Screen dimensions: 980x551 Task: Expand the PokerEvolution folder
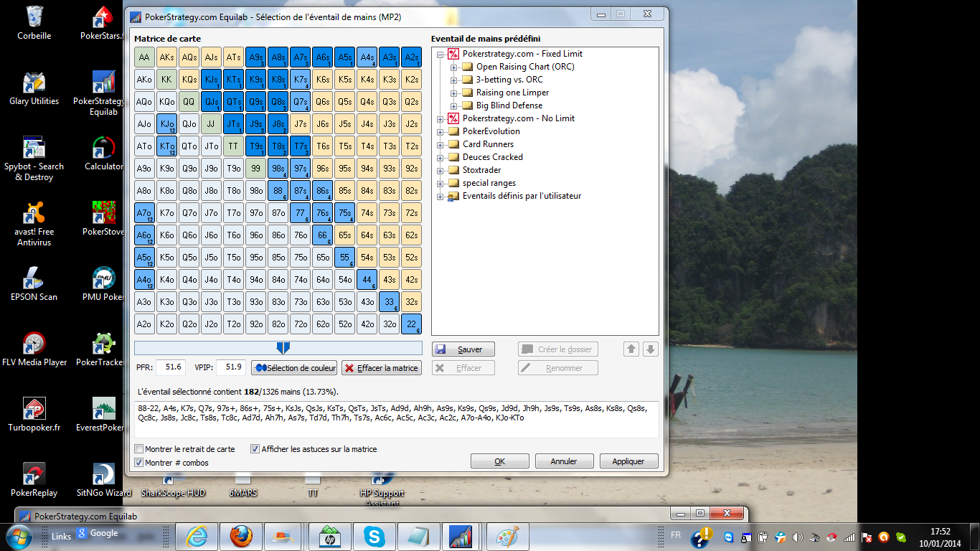click(x=440, y=131)
